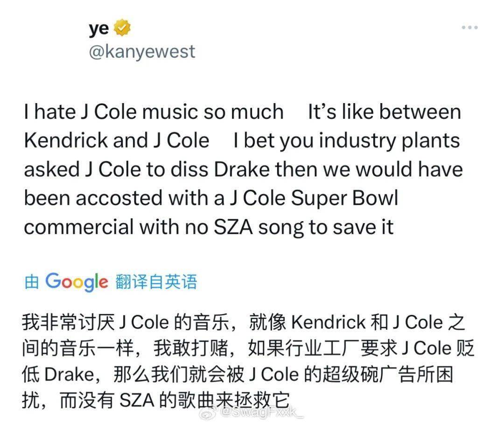Click the Google logo in translation bar
This screenshot has height=425, width=504.
(77, 282)
